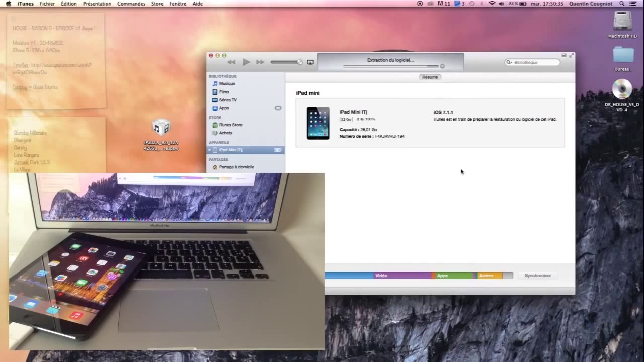Click the next track button in iTunes
This screenshot has height=362, width=644.
point(260,62)
